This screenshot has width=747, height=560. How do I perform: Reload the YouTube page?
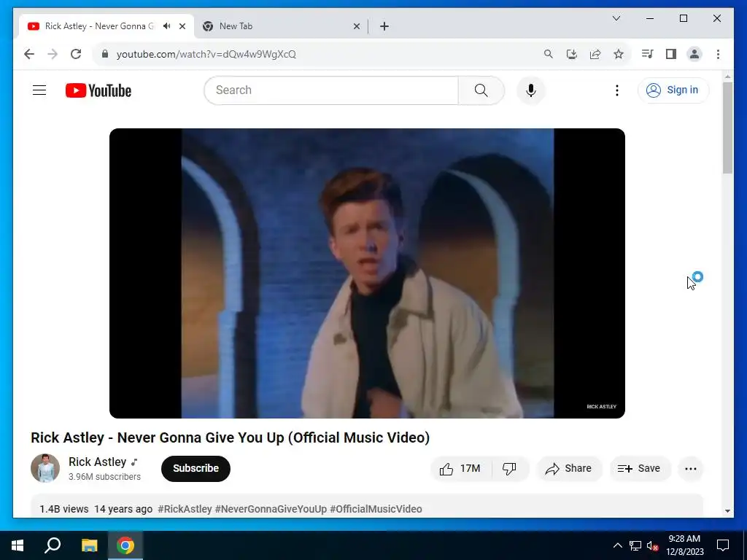coord(76,54)
